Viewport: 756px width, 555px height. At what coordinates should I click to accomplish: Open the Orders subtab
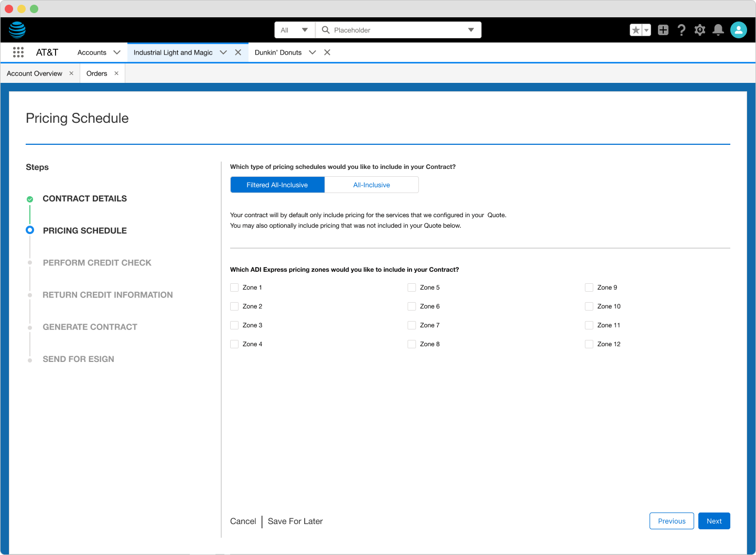[x=97, y=73]
